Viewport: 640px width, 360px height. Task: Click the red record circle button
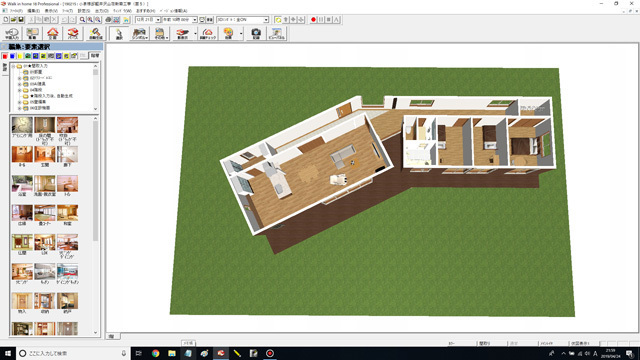pos(313,20)
